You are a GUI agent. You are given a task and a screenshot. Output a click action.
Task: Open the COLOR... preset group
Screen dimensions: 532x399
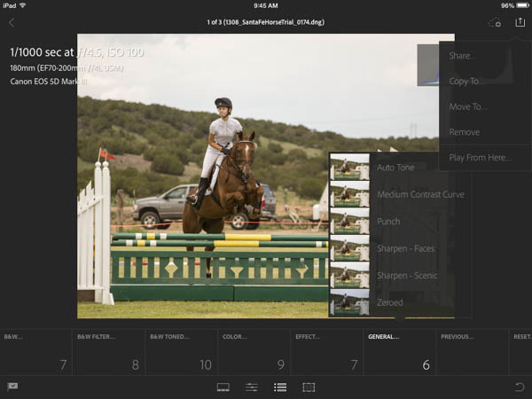(254, 352)
